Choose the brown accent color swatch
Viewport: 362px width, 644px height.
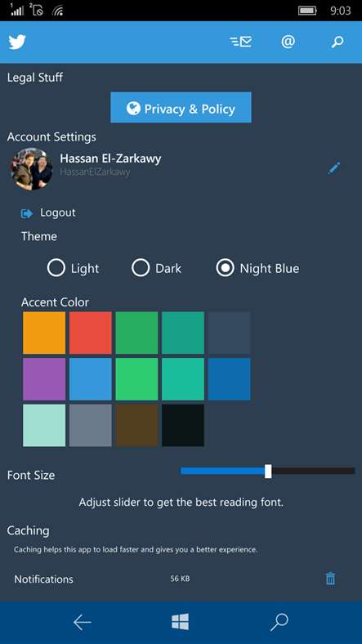tap(136, 425)
